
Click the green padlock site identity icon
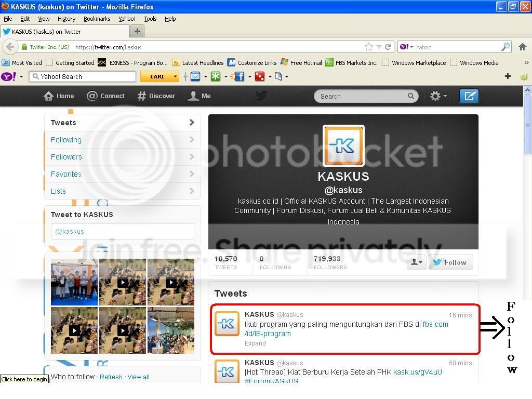[x=24, y=47]
